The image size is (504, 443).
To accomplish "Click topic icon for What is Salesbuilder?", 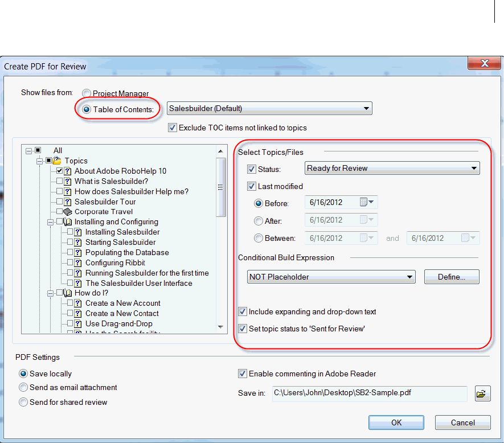I will pyautogui.click(x=68, y=181).
